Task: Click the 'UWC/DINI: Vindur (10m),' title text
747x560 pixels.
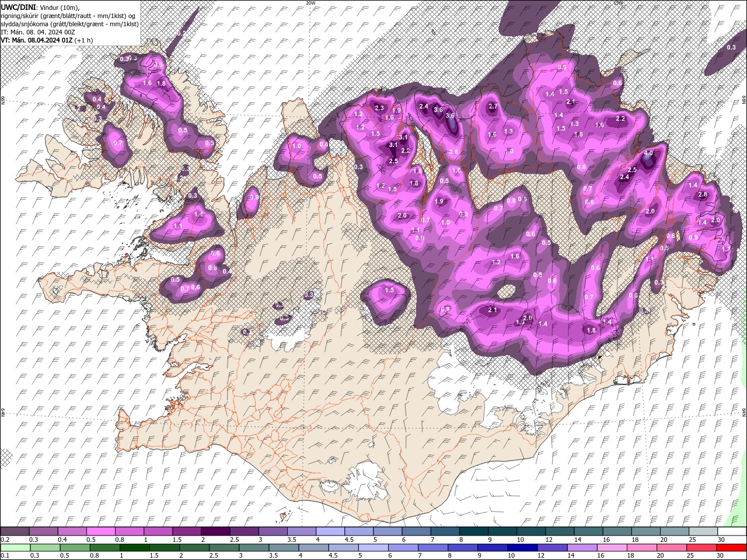Action: pyautogui.click(x=40, y=6)
